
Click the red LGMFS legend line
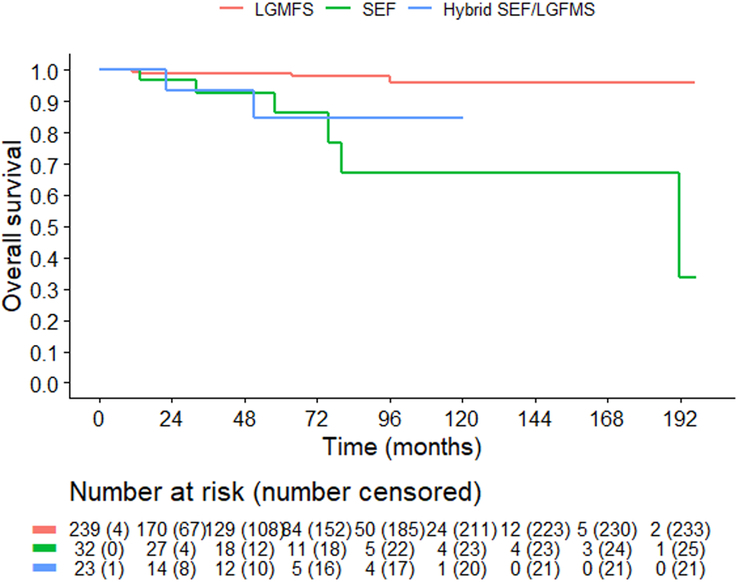[x=232, y=8]
